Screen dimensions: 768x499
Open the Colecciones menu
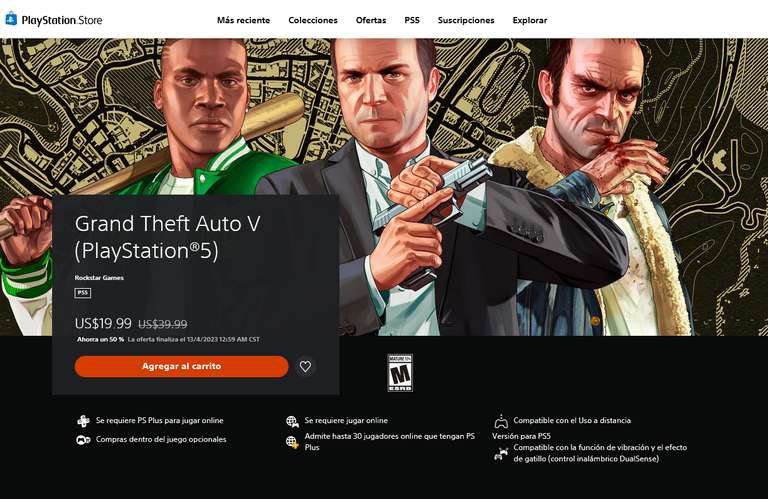(x=313, y=20)
